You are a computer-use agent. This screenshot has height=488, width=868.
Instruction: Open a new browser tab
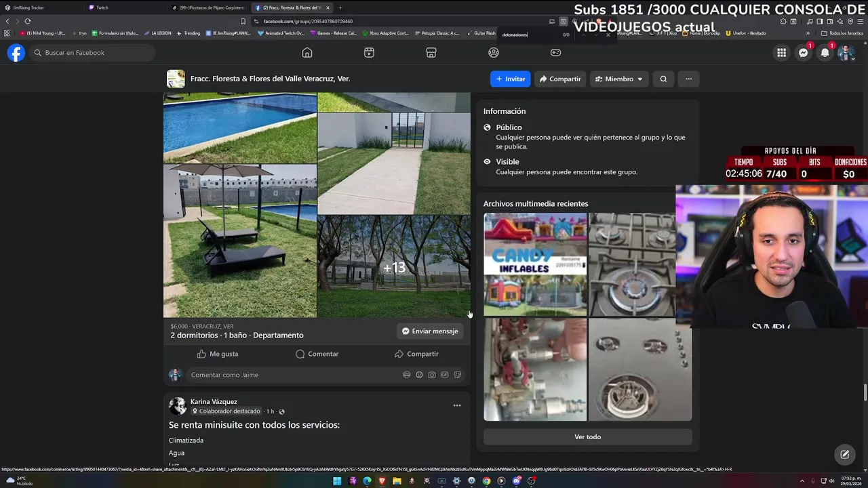point(340,7)
